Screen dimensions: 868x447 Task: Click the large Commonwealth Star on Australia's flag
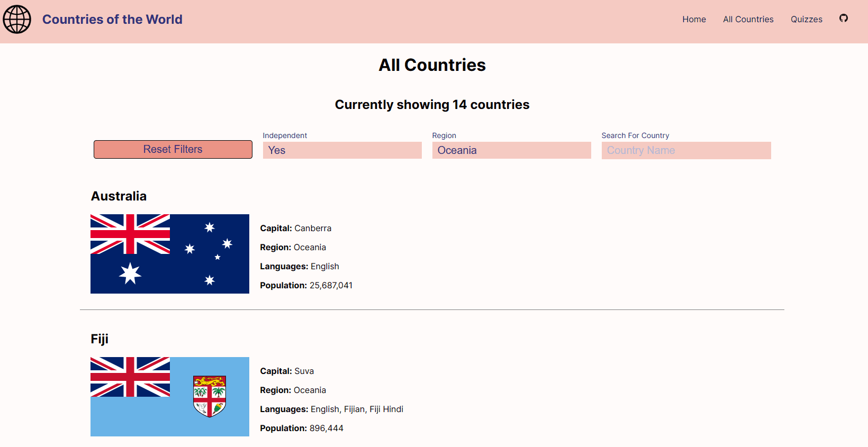[130, 273]
